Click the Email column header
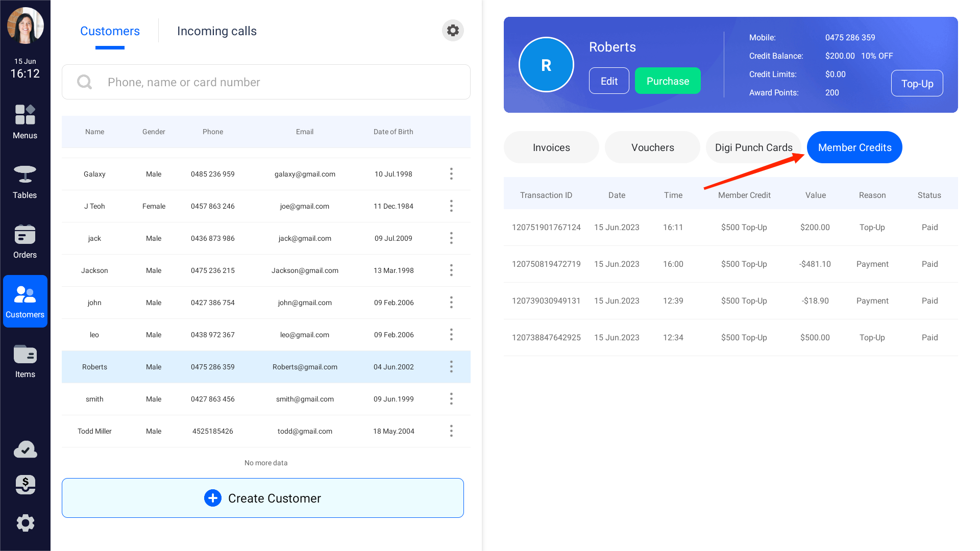 point(305,132)
